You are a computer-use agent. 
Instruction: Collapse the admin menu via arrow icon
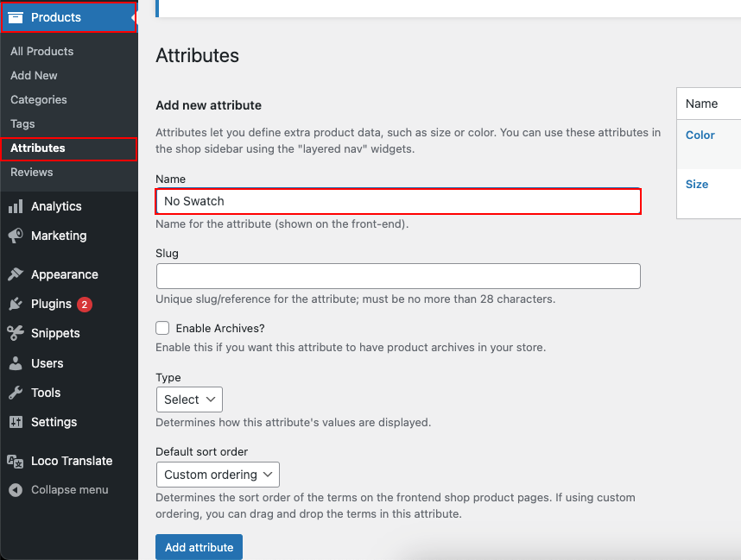click(16, 490)
